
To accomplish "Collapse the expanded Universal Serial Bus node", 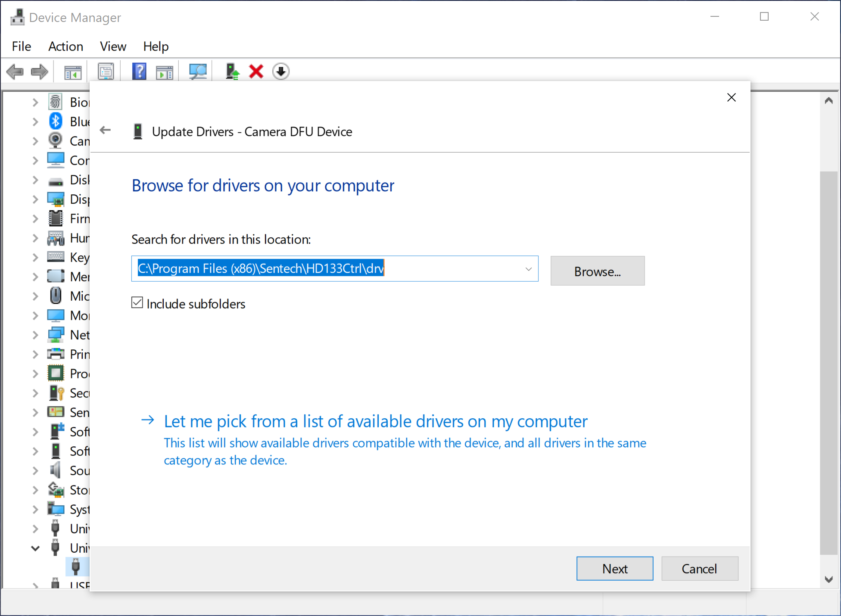I will point(35,548).
